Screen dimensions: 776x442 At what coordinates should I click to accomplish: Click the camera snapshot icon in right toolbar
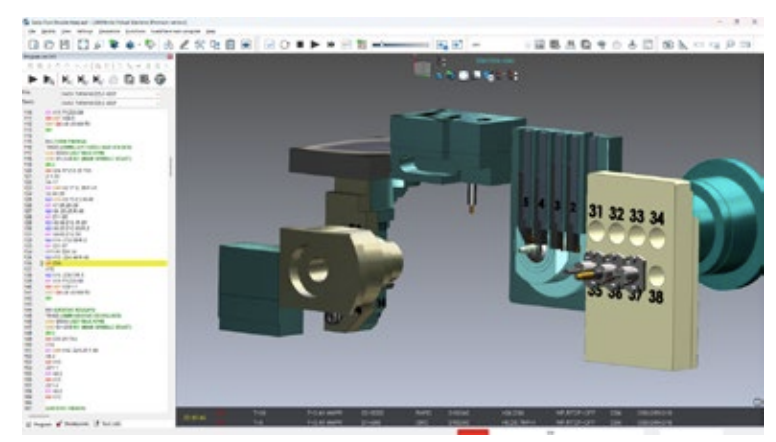click(x=668, y=45)
